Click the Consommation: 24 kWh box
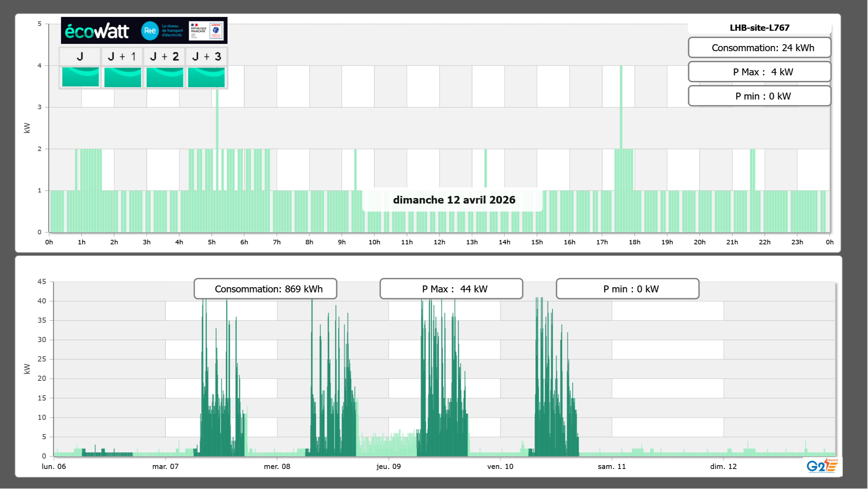Image resolution: width=868 pixels, height=489 pixels. [759, 48]
